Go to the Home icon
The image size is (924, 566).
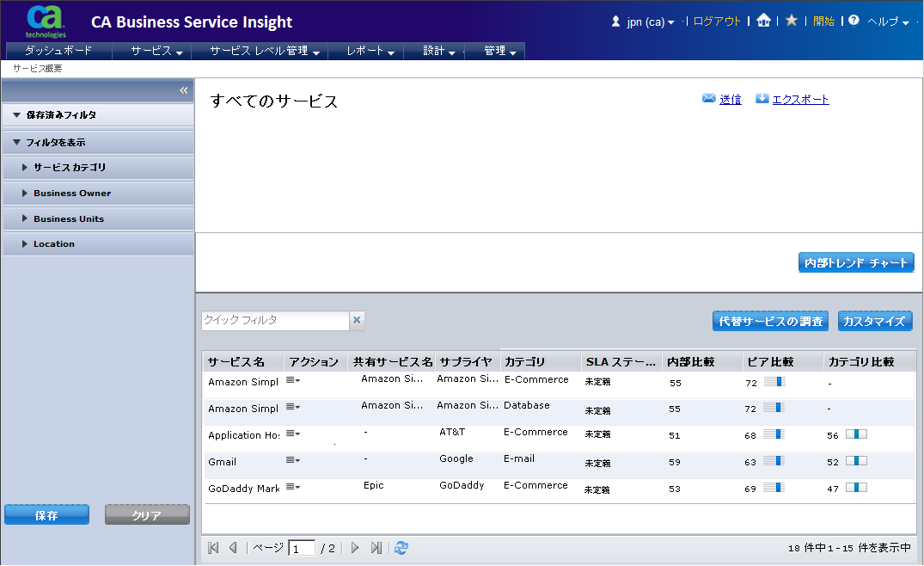[764, 21]
